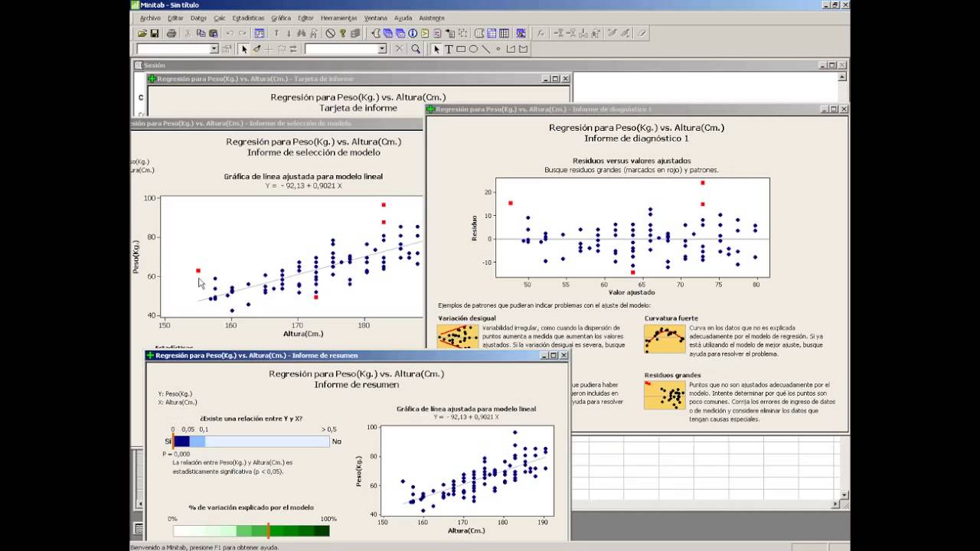This screenshot has width=980, height=551.
Task: Click the Variación desigual example thumbnail
Action: (x=458, y=337)
